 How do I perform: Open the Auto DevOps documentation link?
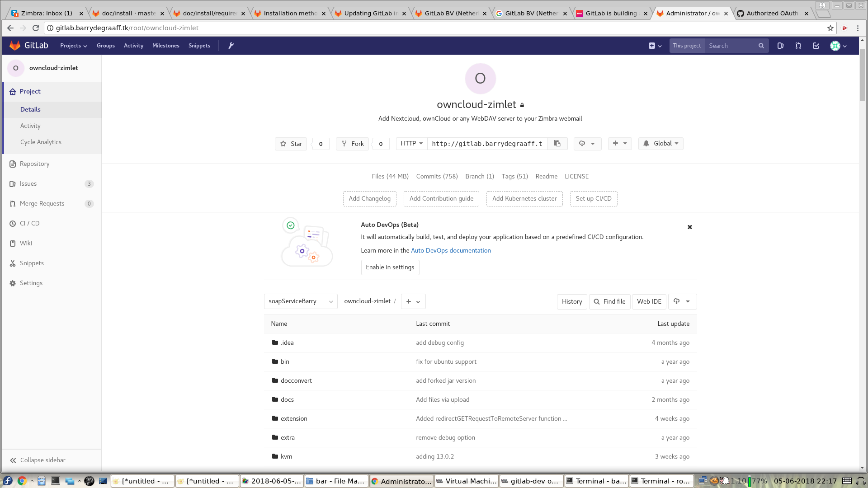tap(450, 251)
